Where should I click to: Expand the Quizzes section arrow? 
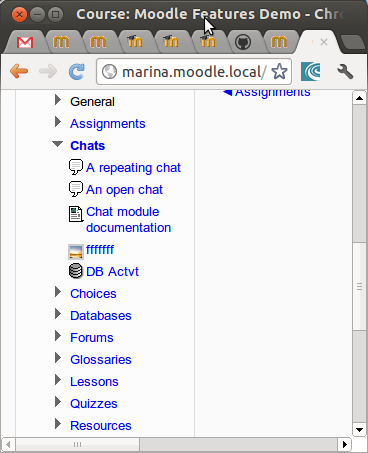(x=58, y=402)
